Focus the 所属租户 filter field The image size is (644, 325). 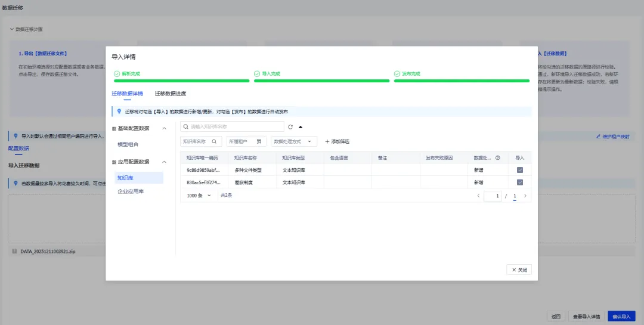pyautogui.click(x=246, y=141)
